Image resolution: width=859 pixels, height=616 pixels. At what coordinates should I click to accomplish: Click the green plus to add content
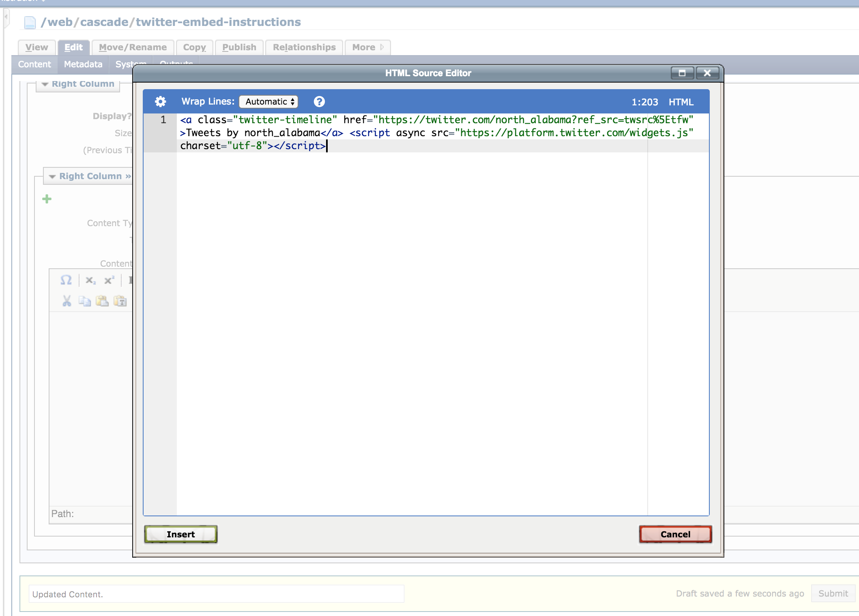(x=47, y=199)
